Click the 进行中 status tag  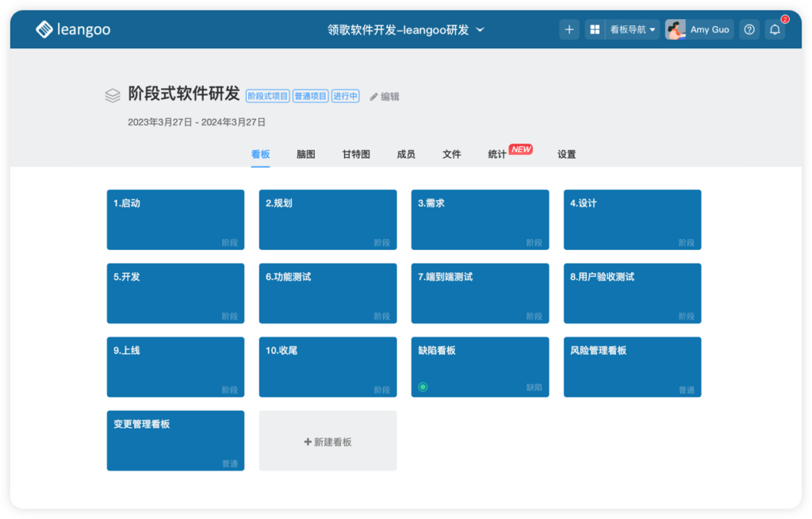pos(345,95)
